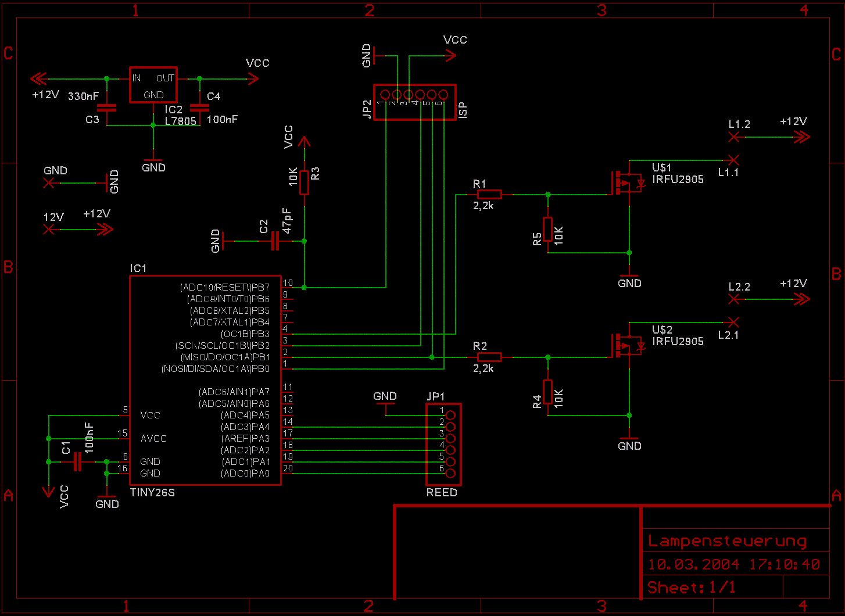
Task: Click "IRFU2905" label of U$1
Action: click(x=678, y=180)
